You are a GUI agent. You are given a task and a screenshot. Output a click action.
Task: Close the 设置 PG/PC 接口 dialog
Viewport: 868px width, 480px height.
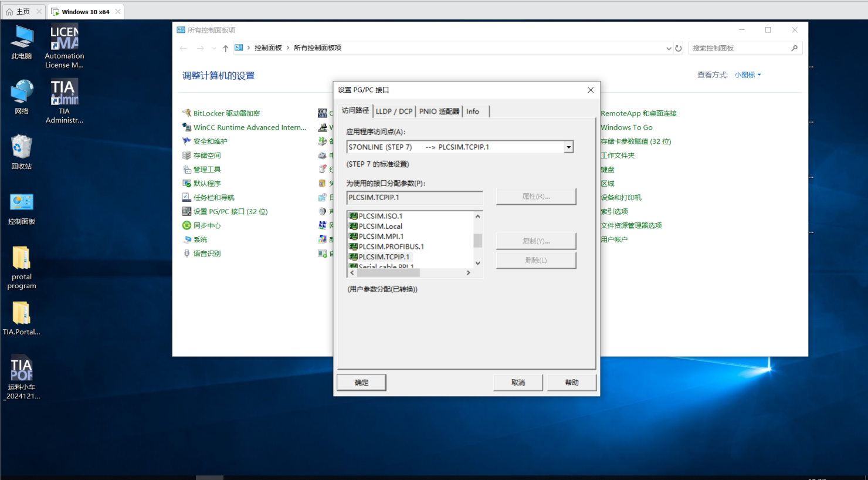click(x=591, y=90)
